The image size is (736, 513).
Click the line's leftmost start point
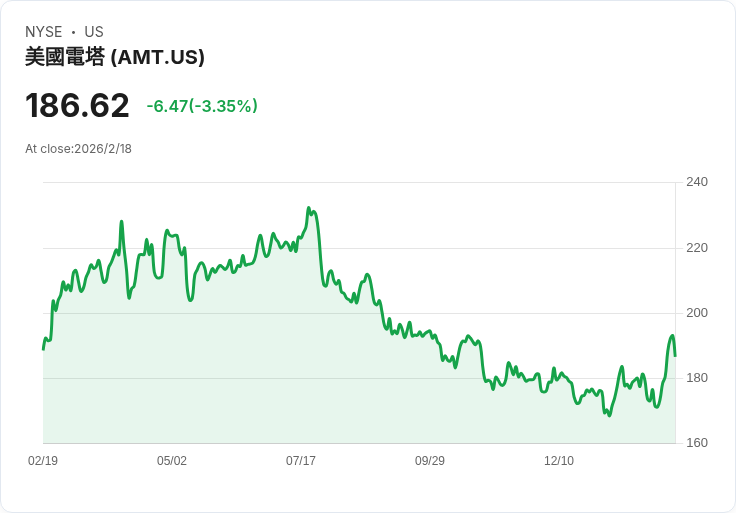(x=43, y=349)
